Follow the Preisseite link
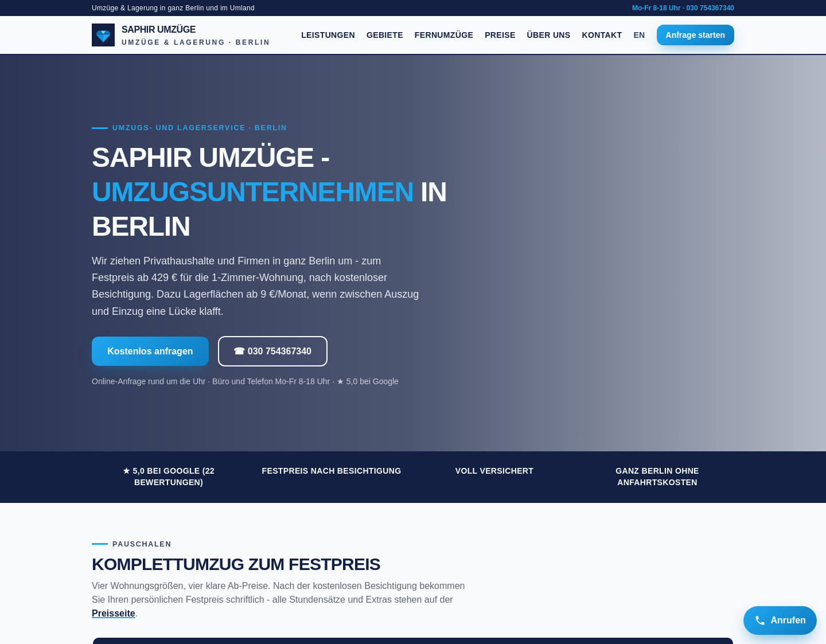The height and width of the screenshot is (644, 826). point(114,614)
